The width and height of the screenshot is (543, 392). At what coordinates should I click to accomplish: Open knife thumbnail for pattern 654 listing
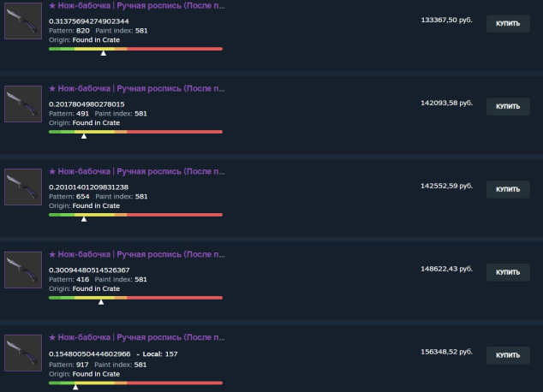tap(23, 187)
